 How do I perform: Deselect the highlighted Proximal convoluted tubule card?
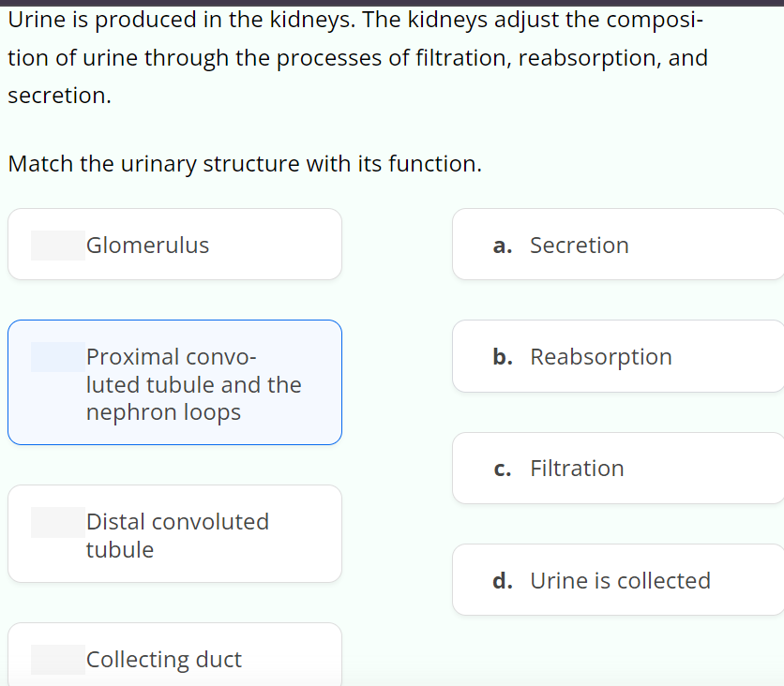tap(174, 382)
